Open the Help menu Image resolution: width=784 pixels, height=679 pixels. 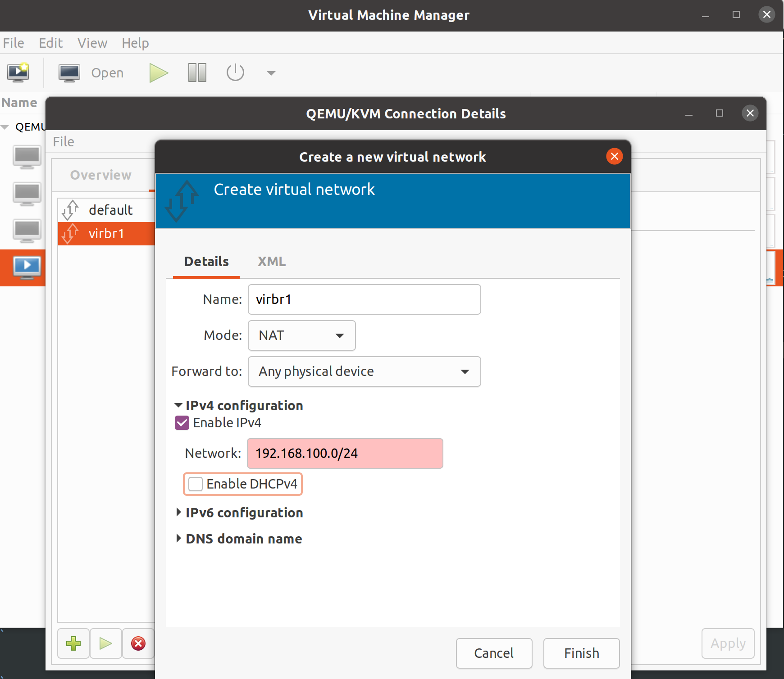135,43
